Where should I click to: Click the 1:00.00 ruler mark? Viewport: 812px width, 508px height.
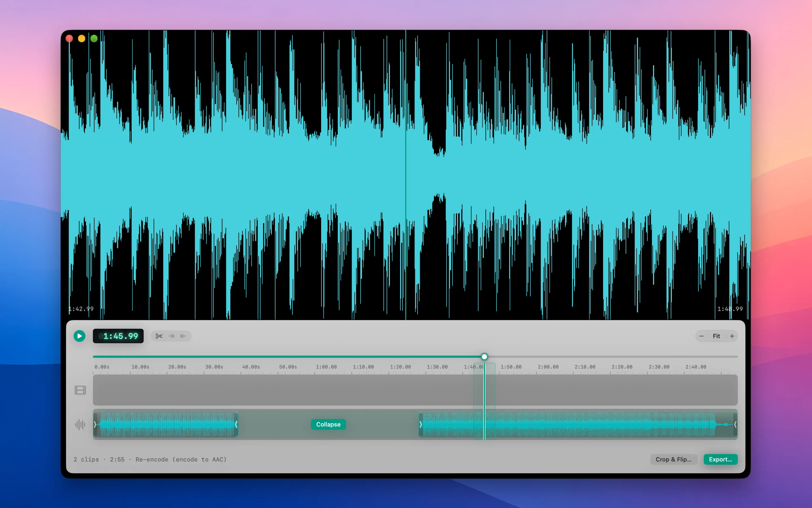(326, 367)
